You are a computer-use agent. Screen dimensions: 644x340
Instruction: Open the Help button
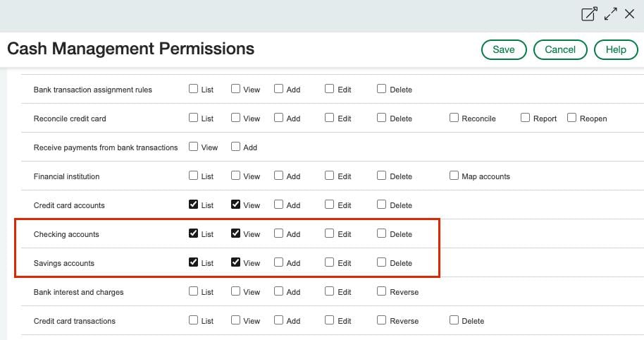[x=615, y=49]
